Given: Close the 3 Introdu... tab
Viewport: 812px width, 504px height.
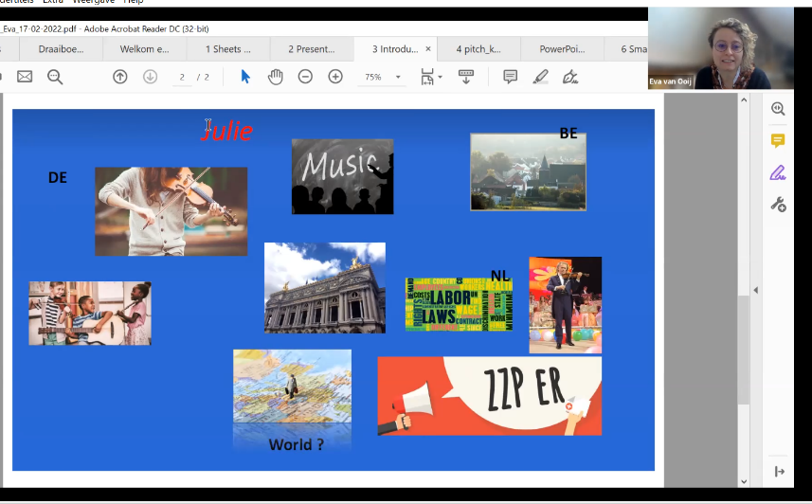Looking at the screenshot, I should pos(427,48).
